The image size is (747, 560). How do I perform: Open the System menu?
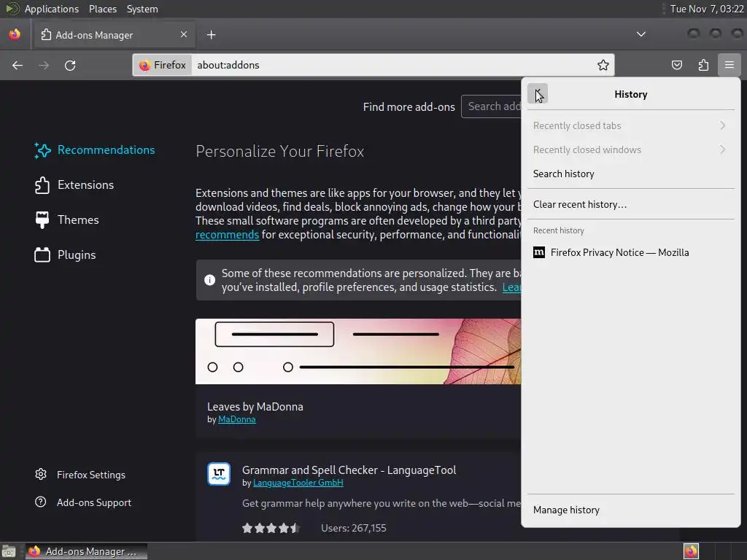pyautogui.click(x=142, y=9)
